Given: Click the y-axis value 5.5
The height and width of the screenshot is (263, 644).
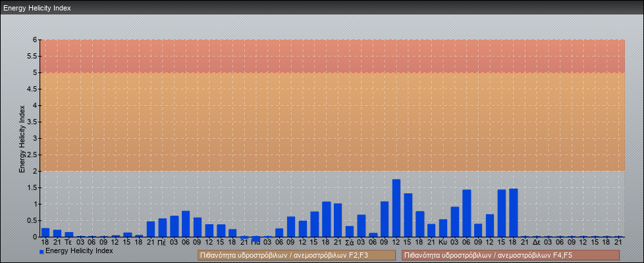Looking at the screenshot, I should [32, 56].
